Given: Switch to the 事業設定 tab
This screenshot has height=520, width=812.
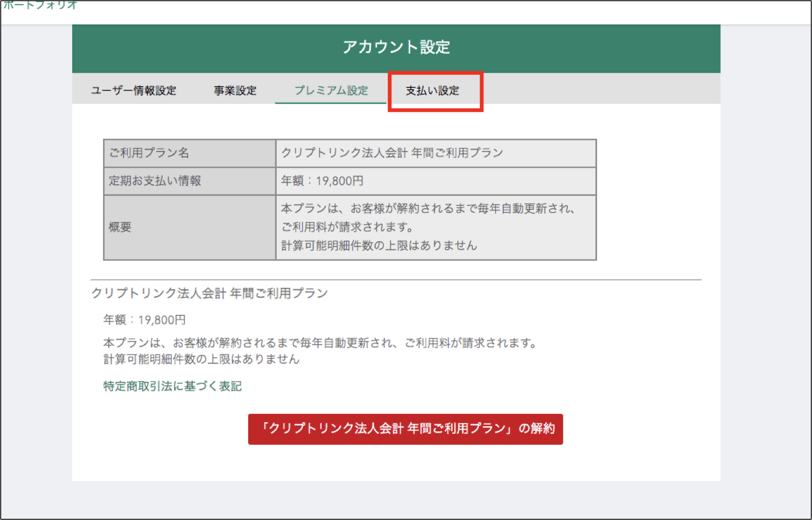Looking at the screenshot, I should [x=235, y=91].
